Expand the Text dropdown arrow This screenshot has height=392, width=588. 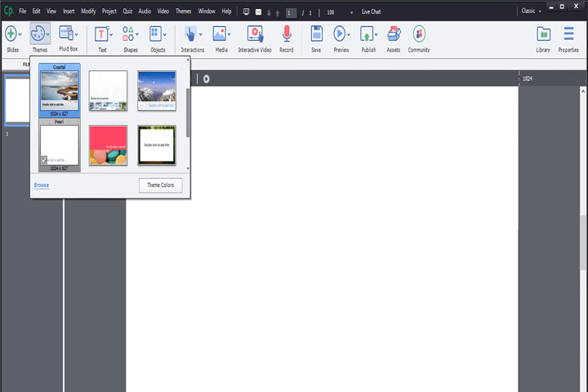point(111,34)
